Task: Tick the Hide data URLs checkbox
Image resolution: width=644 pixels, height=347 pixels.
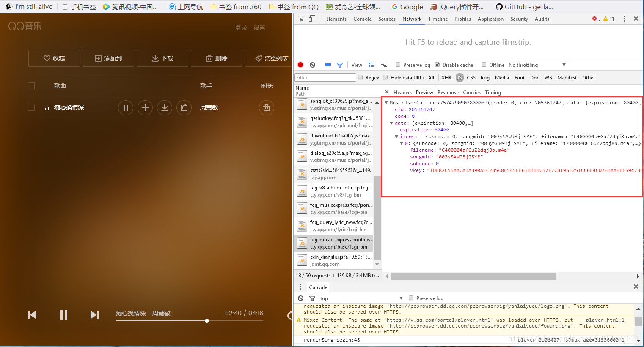Action: [385, 77]
